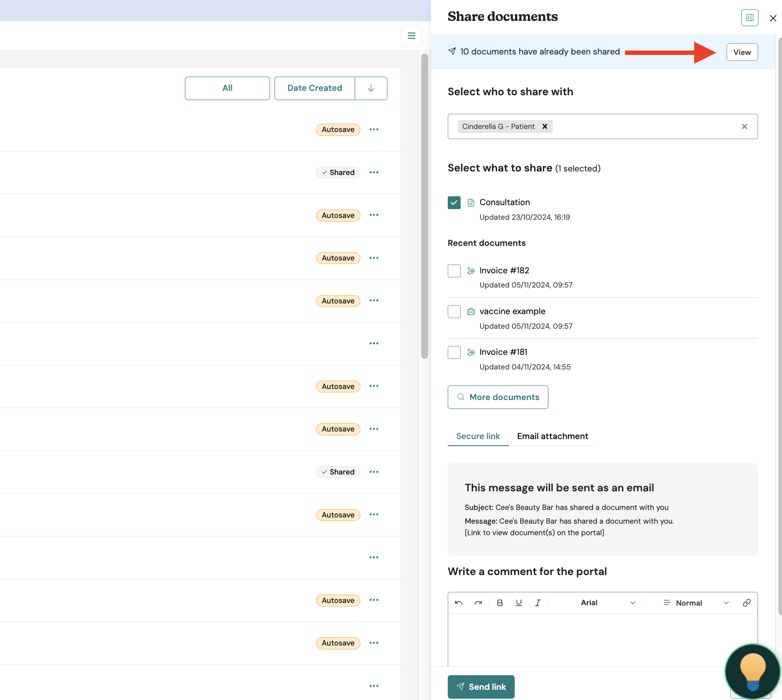Click the More documents button
This screenshot has height=700, width=782.
(498, 397)
